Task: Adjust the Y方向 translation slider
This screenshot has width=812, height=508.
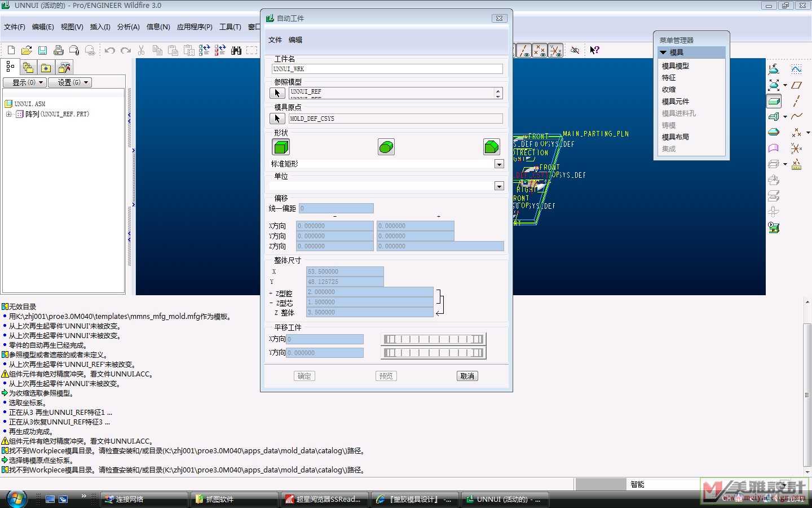Action: [433, 353]
